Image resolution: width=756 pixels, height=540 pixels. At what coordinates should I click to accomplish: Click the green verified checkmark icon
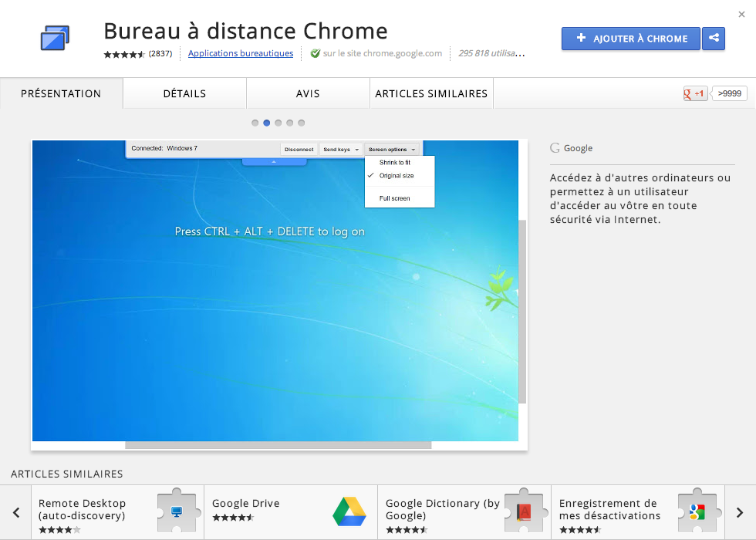316,53
